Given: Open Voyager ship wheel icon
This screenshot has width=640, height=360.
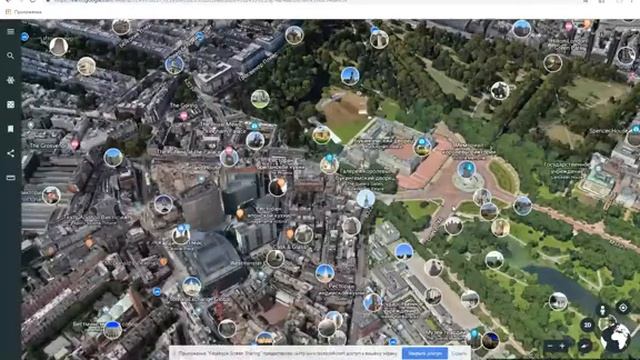Looking at the screenshot, I should 11,80.
